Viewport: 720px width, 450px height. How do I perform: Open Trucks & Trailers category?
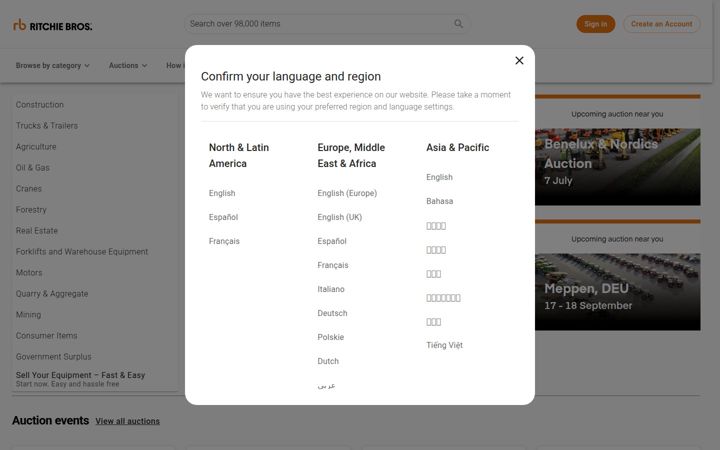pyautogui.click(x=47, y=126)
